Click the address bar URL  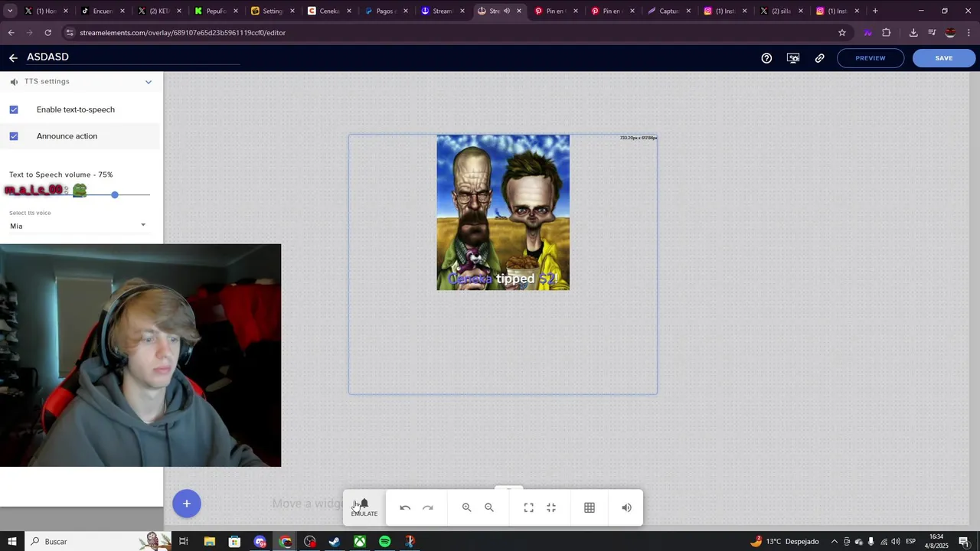182,33
